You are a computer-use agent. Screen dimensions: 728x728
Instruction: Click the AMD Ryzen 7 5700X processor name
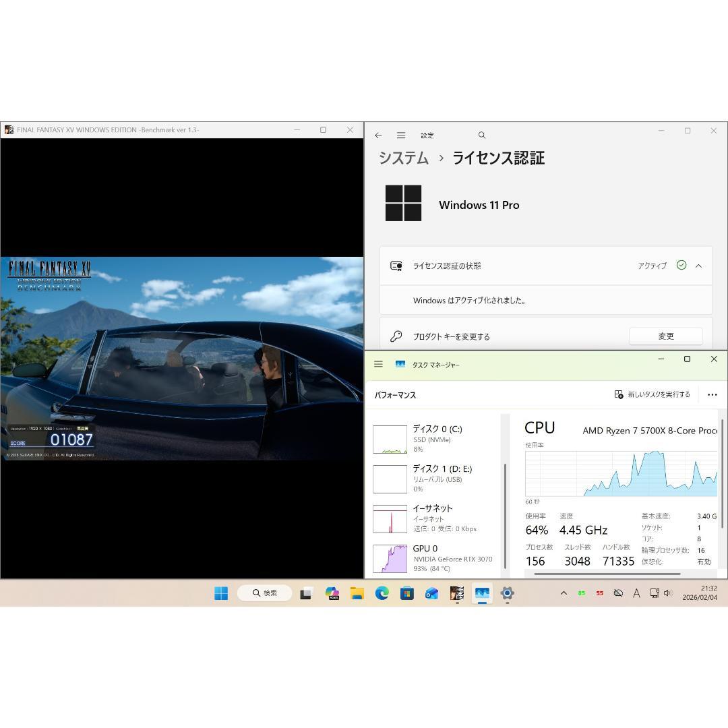pos(650,431)
